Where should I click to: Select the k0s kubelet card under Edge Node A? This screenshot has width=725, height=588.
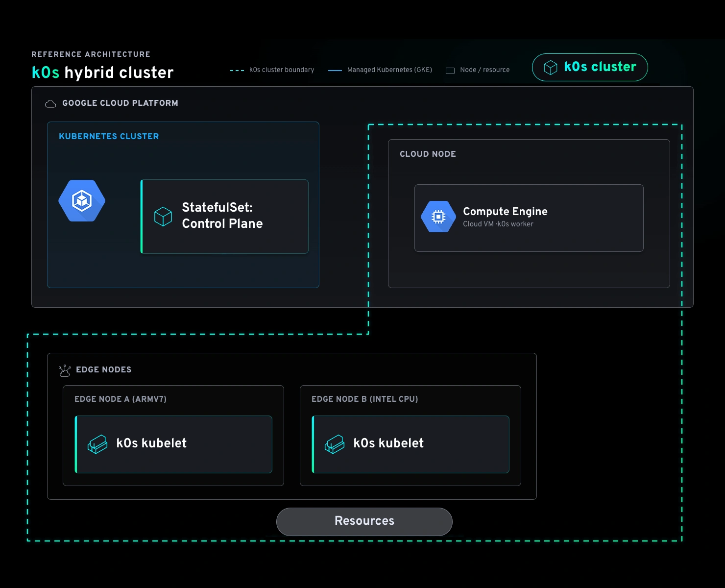coord(173,444)
